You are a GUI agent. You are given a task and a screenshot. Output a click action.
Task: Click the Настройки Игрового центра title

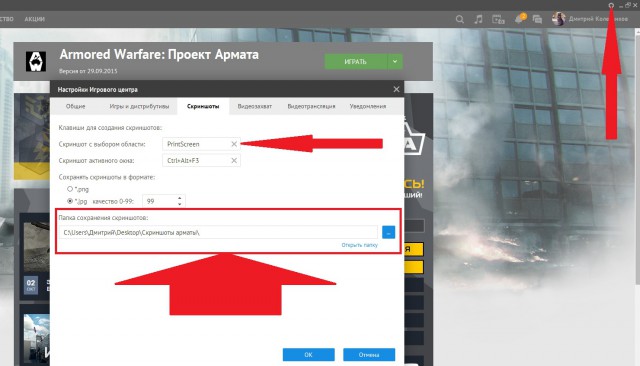pos(98,89)
